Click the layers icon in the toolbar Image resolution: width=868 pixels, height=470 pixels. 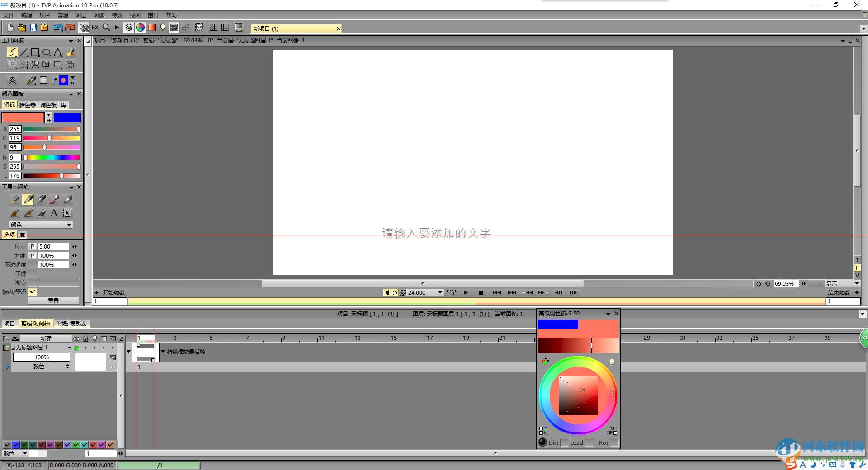129,27
